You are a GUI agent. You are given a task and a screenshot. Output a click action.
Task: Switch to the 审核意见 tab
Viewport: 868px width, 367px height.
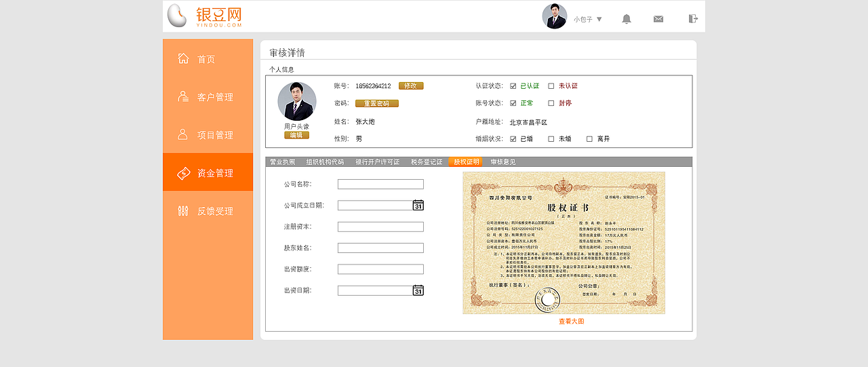503,162
